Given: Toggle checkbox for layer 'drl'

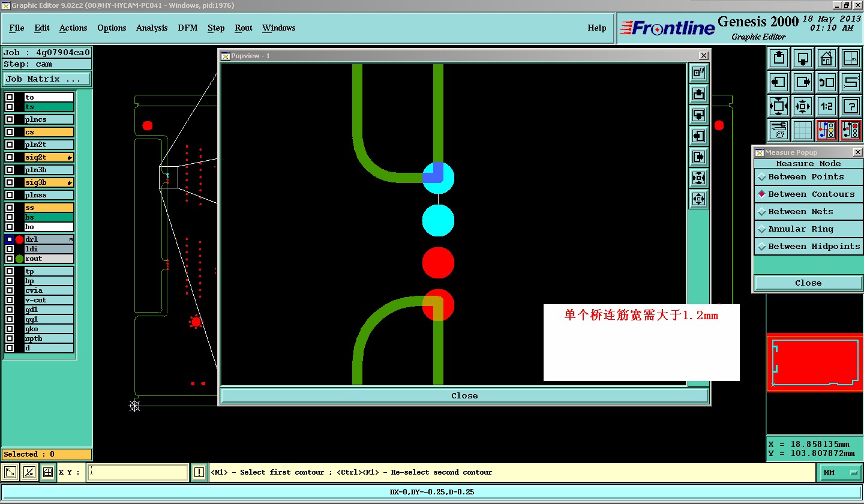Looking at the screenshot, I should [x=10, y=239].
